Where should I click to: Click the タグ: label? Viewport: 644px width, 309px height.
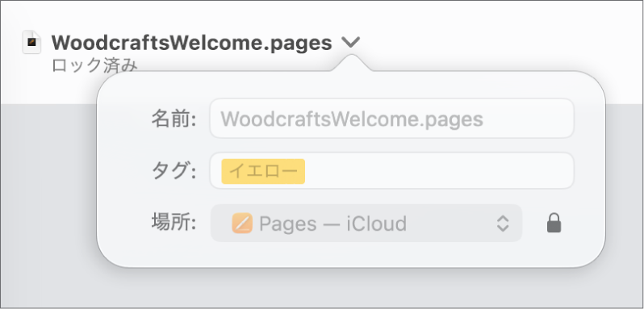tap(174, 171)
